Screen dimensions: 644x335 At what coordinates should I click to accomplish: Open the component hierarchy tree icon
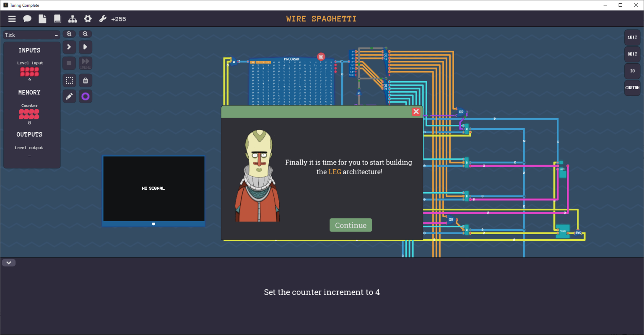73,19
